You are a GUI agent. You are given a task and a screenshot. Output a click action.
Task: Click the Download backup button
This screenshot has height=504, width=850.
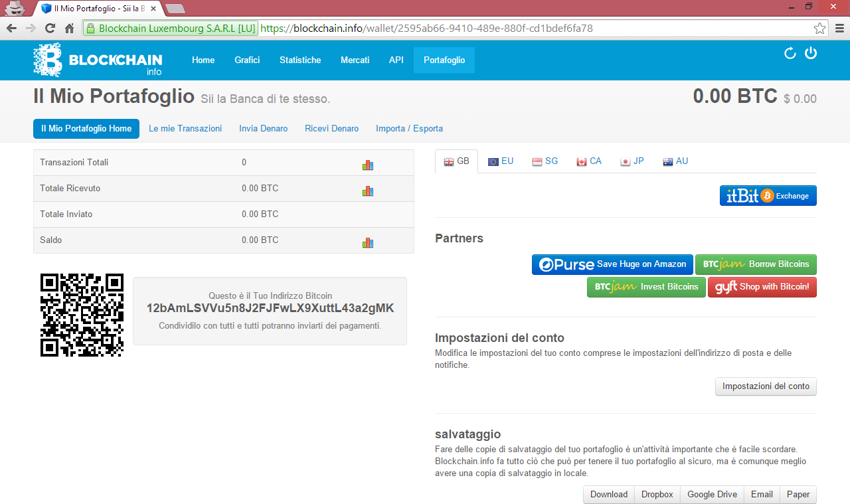[x=609, y=495]
